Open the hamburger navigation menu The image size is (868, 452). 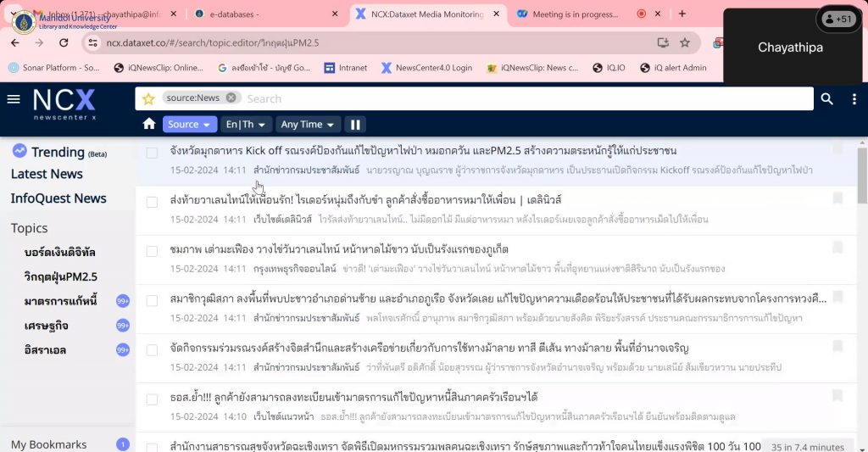pos(14,99)
